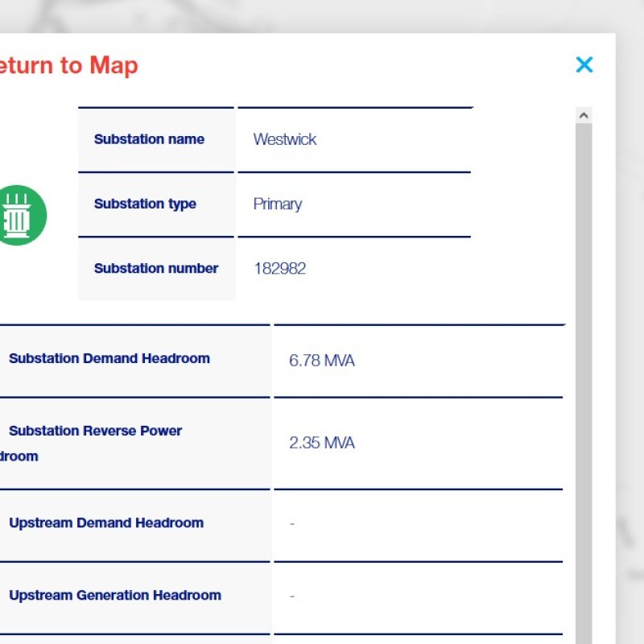This screenshot has height=644, width=644.
Task: Select the Substation name label
Action: 149,139
